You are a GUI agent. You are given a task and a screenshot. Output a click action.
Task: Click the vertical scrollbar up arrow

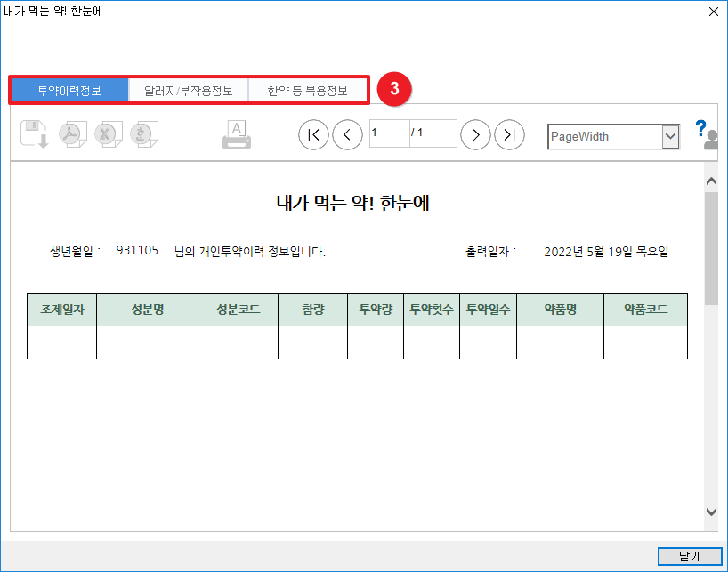coord(711,181)
